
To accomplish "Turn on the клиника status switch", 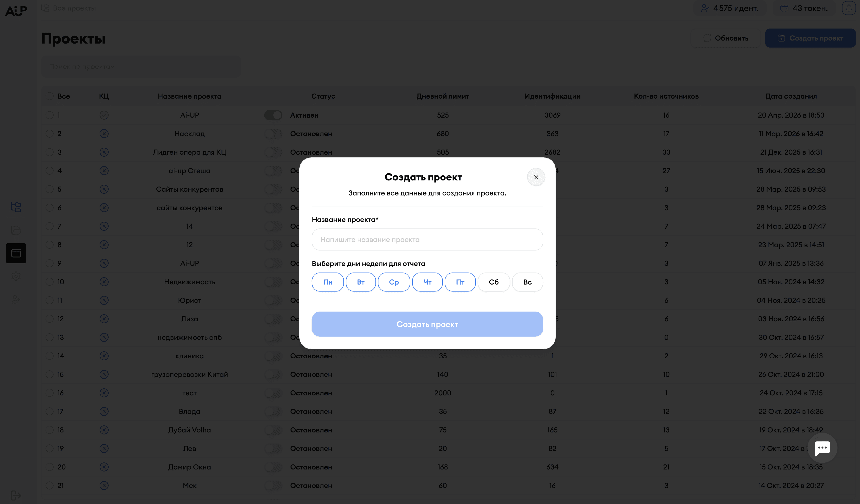I will (273, 356).
